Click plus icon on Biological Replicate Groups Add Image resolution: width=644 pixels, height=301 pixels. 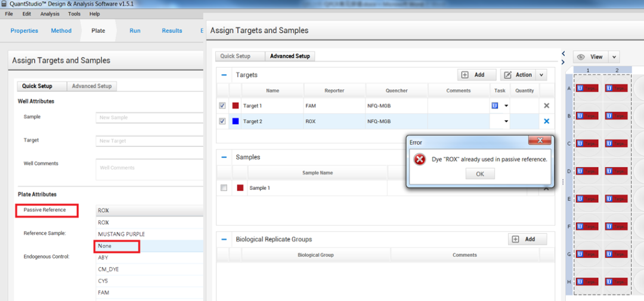[515, 239]
